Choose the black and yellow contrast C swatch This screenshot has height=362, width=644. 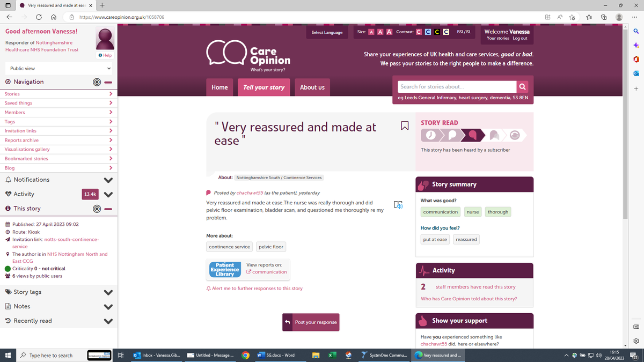[437, 32]
